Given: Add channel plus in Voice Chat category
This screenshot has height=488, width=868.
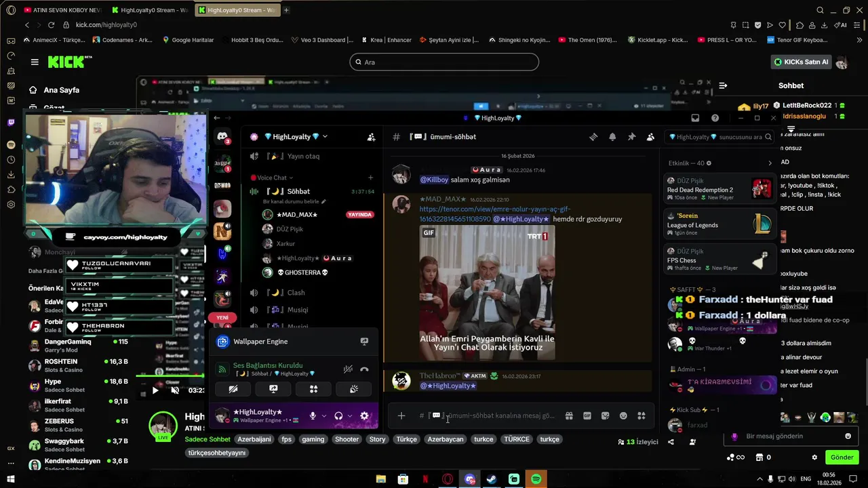Looking at the screenshot, I should tap(370, 178).
